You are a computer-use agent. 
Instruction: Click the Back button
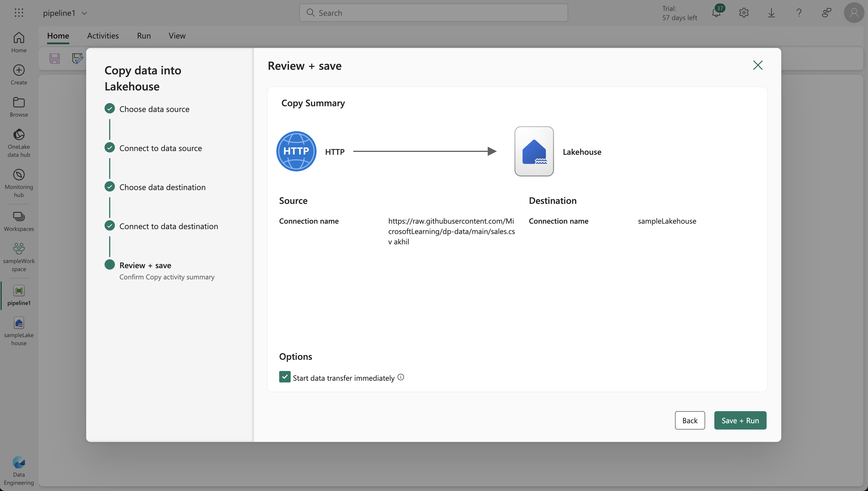(x=690, y=420)
